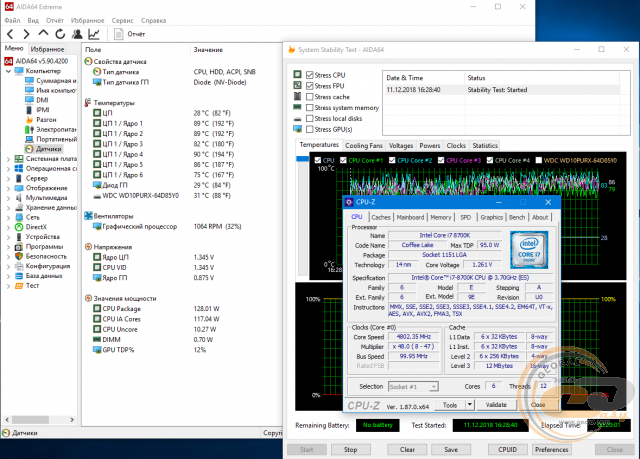Switch to the Избранное tab
The width and height of the screenshot is (640, 459).
pos(47,49)
